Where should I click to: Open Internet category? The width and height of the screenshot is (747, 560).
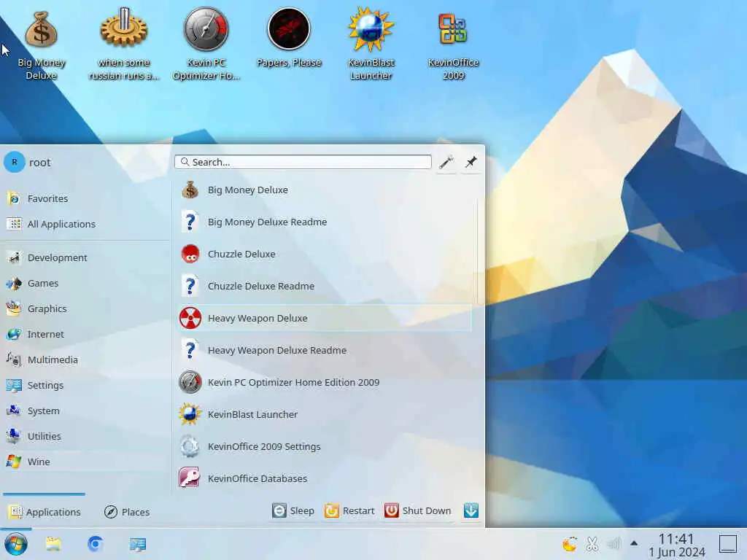coord(86,334)
